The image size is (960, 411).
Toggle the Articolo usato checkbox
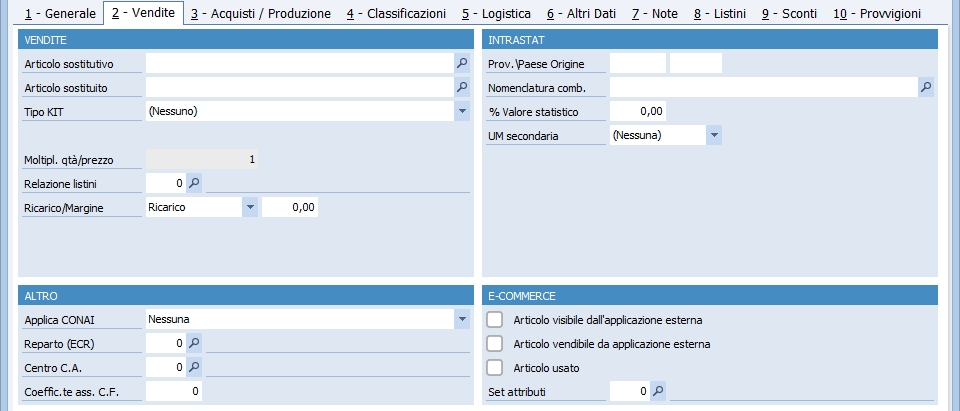click(495, 368)
